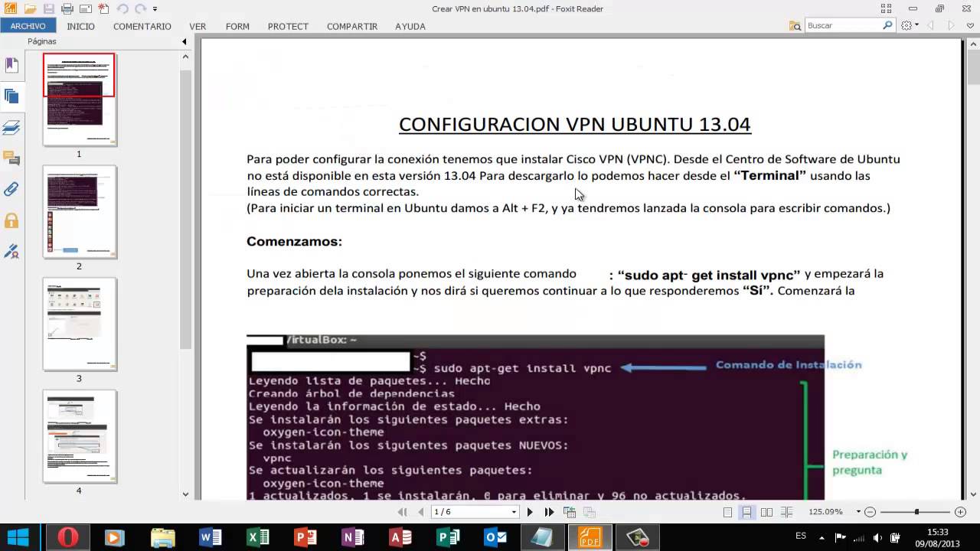Click the next view icon in status bar

point(589,512)
